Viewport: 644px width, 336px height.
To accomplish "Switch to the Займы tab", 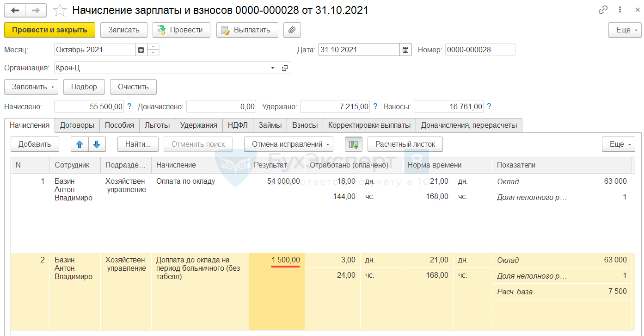I will coord(270,125).
